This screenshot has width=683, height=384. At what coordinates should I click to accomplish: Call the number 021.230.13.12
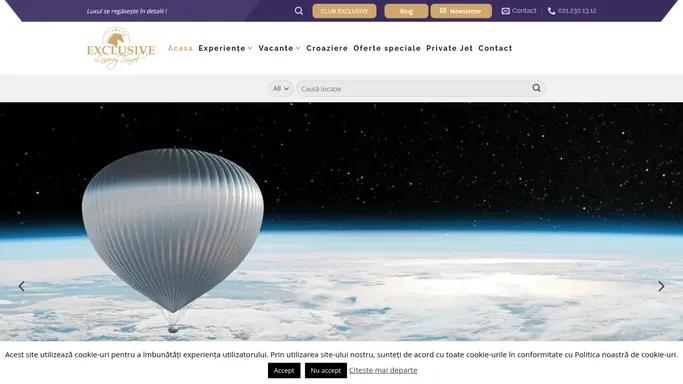(x=577, y=11)
